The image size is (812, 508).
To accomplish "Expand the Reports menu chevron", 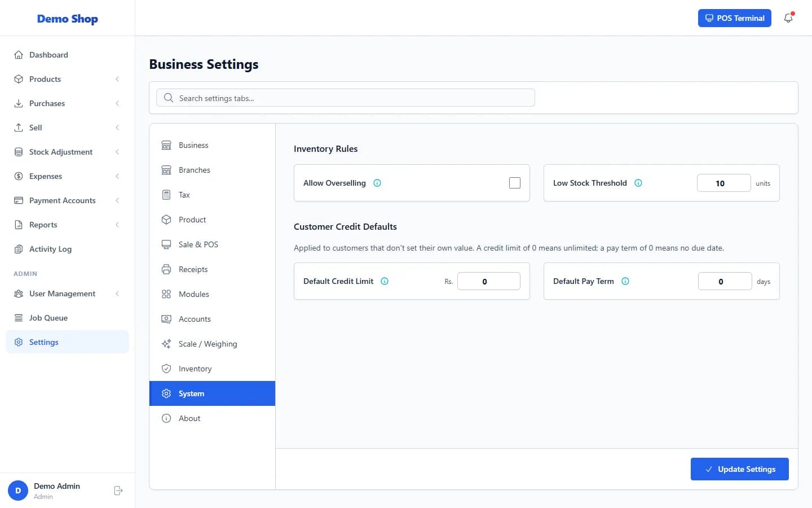I will click(117, 225).
